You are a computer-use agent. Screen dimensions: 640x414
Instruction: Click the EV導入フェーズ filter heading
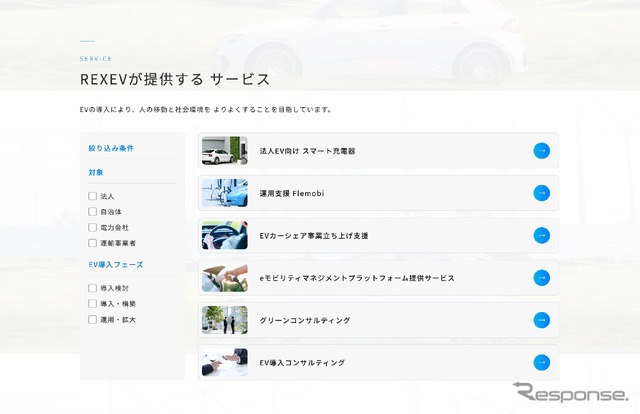(x=116, y=265)
